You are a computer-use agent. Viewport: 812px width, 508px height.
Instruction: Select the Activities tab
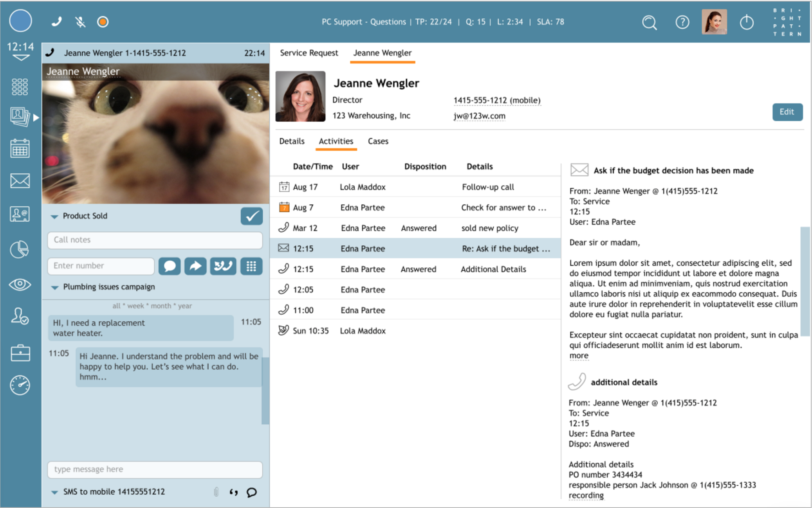336,141
